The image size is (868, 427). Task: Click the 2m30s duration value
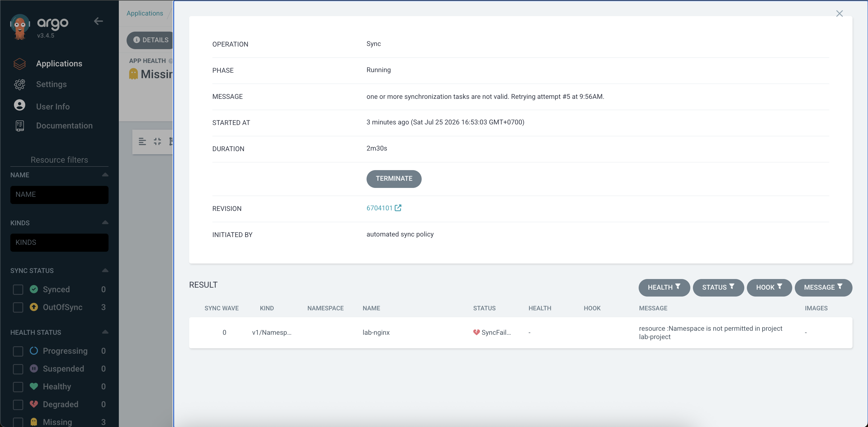point(377,148)
